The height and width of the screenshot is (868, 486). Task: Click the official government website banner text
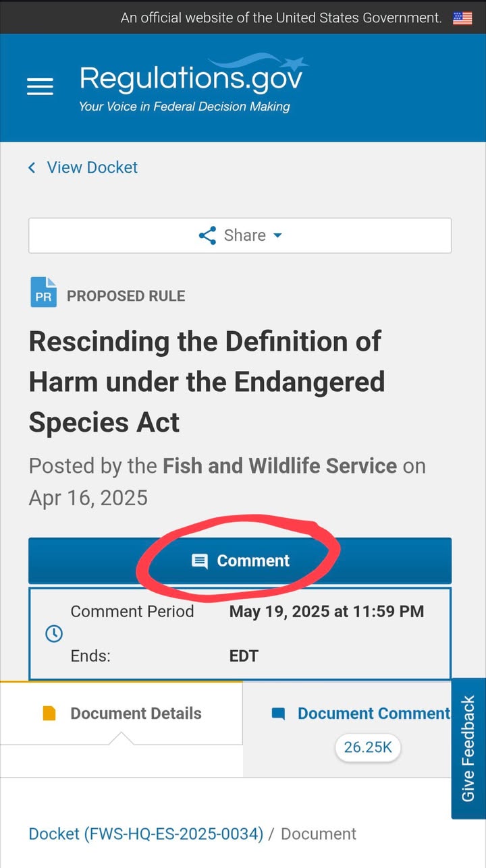281,18
